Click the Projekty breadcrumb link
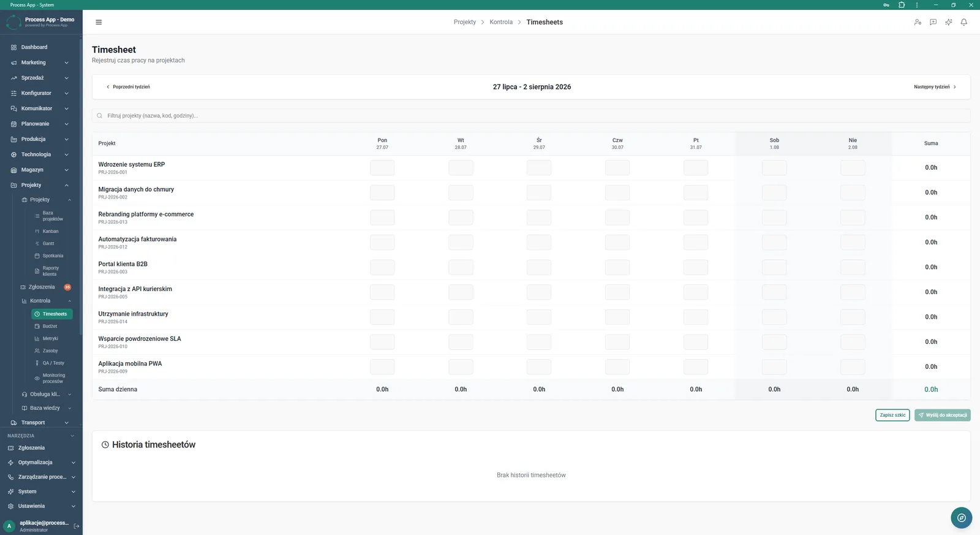 coord(465,22)
